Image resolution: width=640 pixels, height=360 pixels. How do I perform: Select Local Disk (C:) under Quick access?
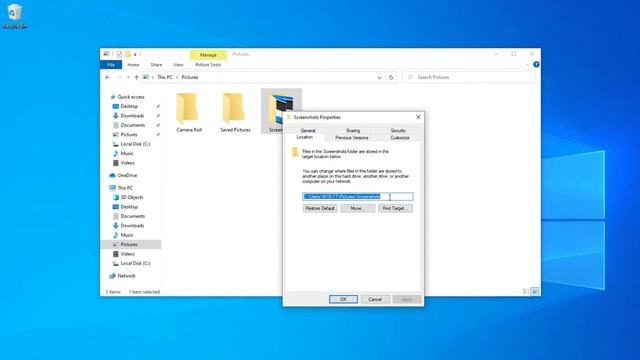[x=135, y=144]
